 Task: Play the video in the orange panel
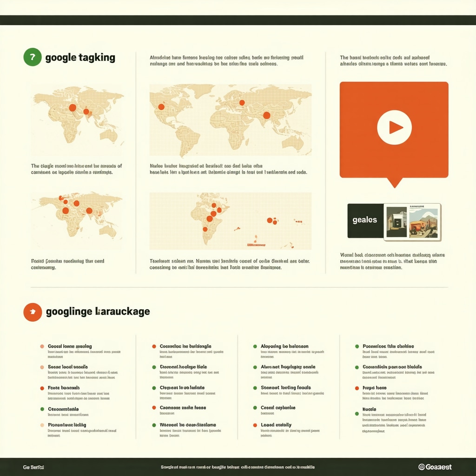pos(394,127)
